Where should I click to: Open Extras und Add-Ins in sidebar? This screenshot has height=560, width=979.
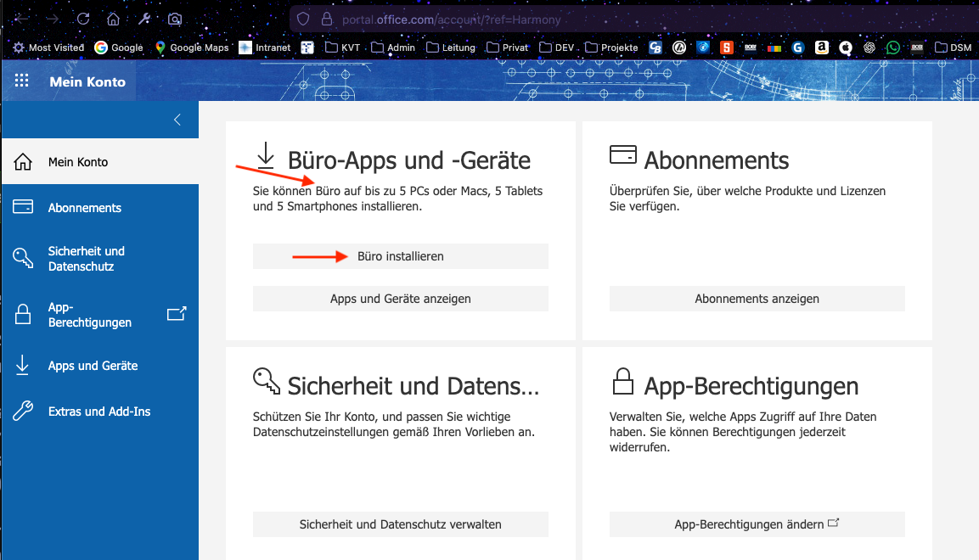(100, 411)
